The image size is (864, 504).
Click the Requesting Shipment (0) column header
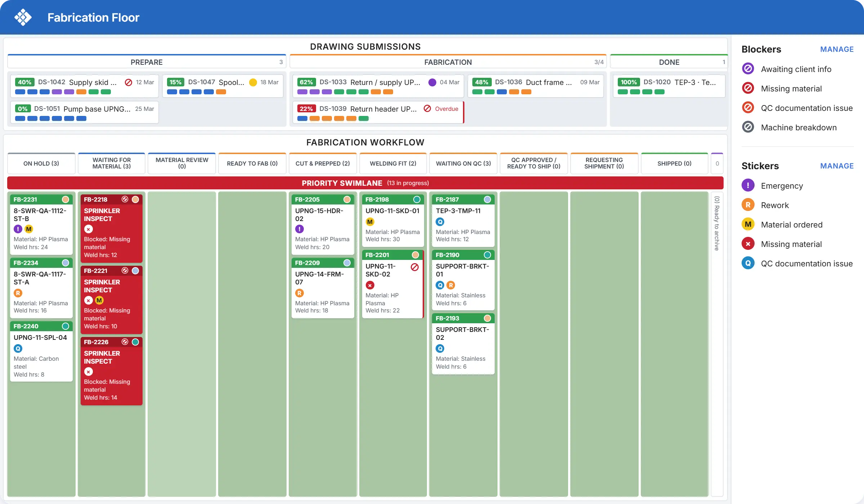(604, 163)
